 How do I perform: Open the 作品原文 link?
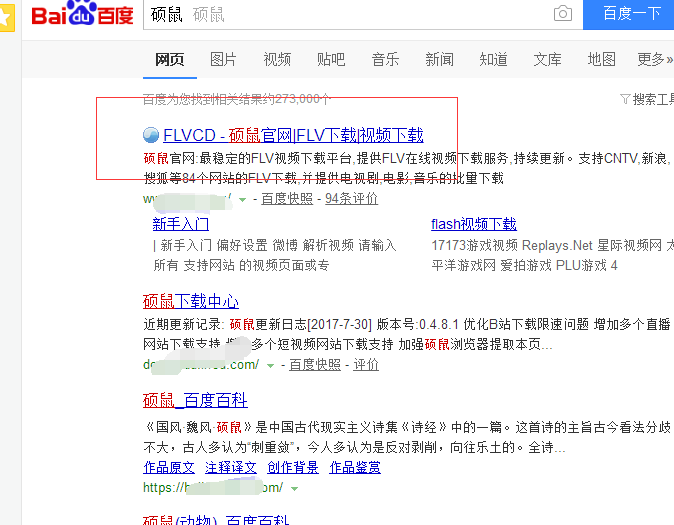pos(169,467)
